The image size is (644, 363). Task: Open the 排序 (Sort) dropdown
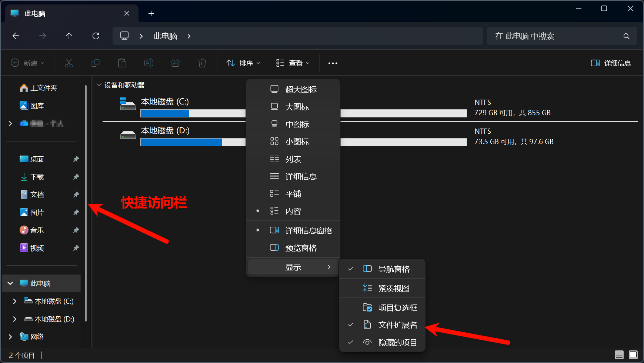click(243, 63)
